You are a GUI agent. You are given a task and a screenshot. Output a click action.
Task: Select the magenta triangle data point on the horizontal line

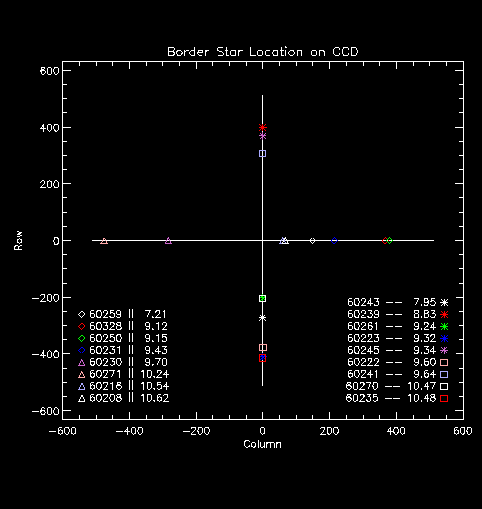click(168, 241)
